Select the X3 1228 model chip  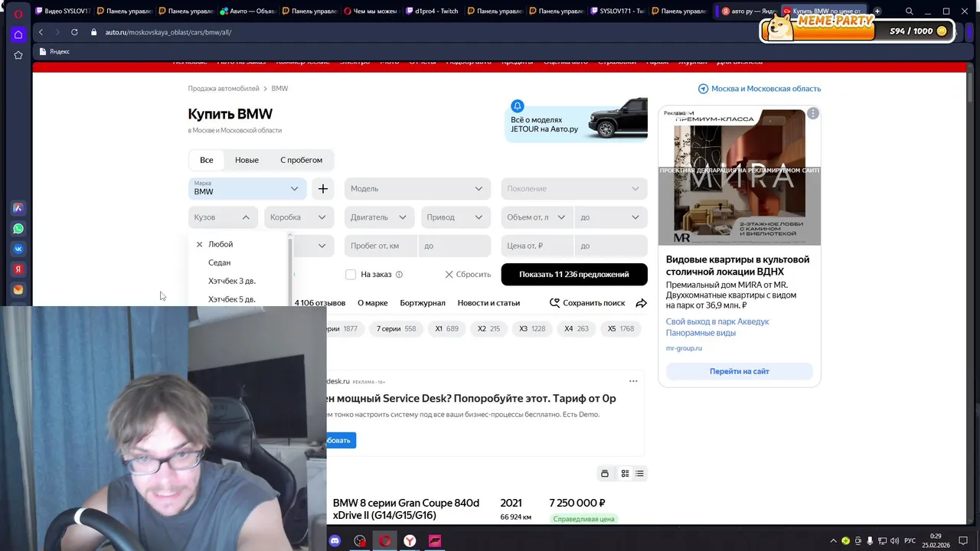tap(532, 328)
